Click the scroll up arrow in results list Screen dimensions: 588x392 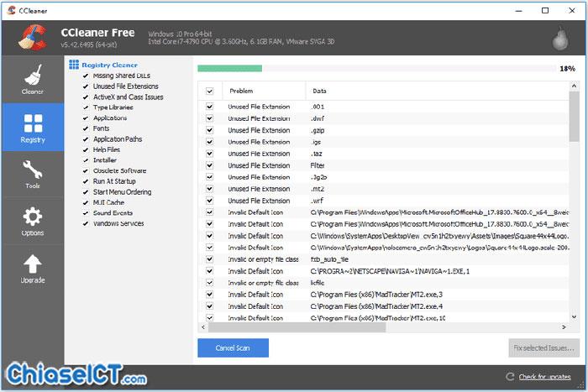574,86
